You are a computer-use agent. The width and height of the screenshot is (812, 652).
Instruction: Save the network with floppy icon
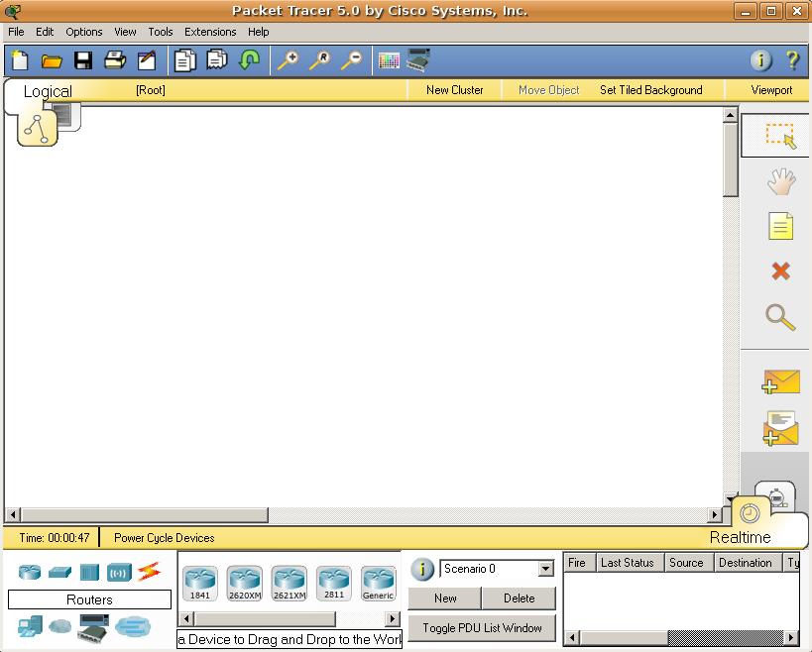pos(83,60)
